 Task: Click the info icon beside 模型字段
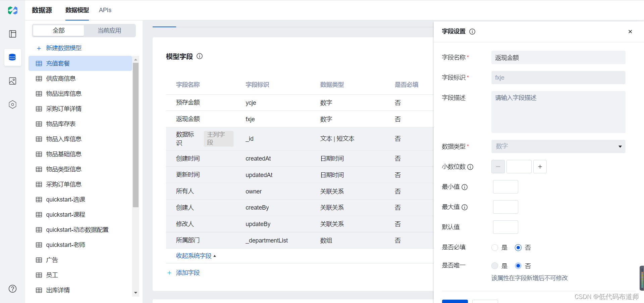(200, 56)
